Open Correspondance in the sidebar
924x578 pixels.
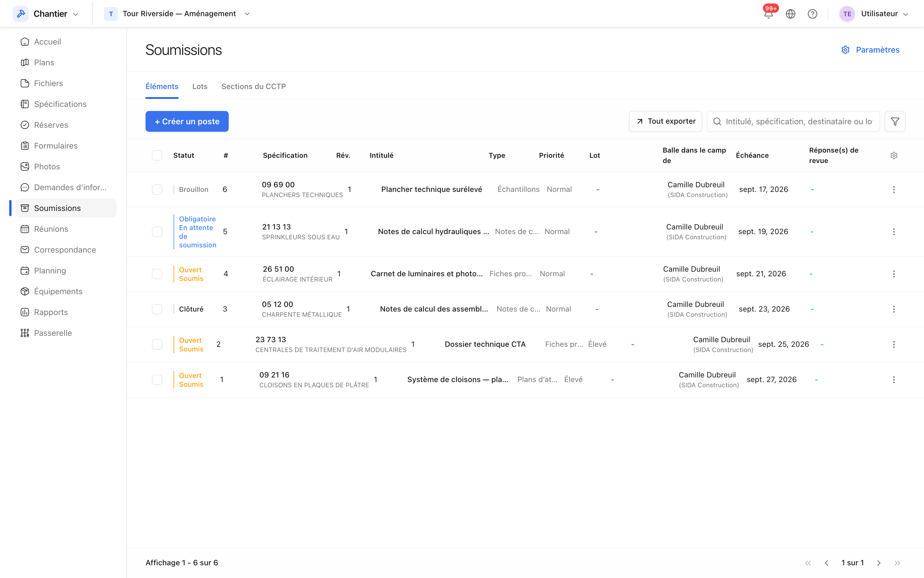click(x=66, y=250)
